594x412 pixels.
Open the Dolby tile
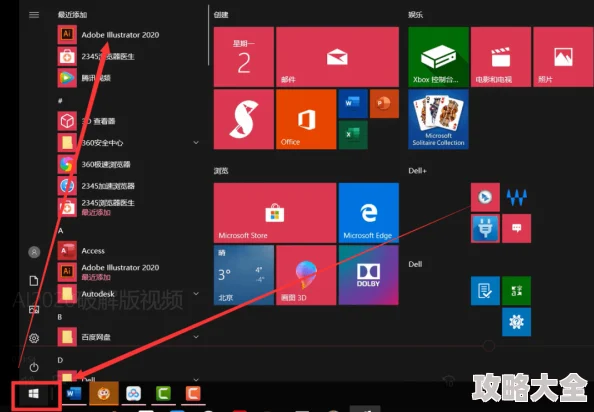(x=369, y=275)
